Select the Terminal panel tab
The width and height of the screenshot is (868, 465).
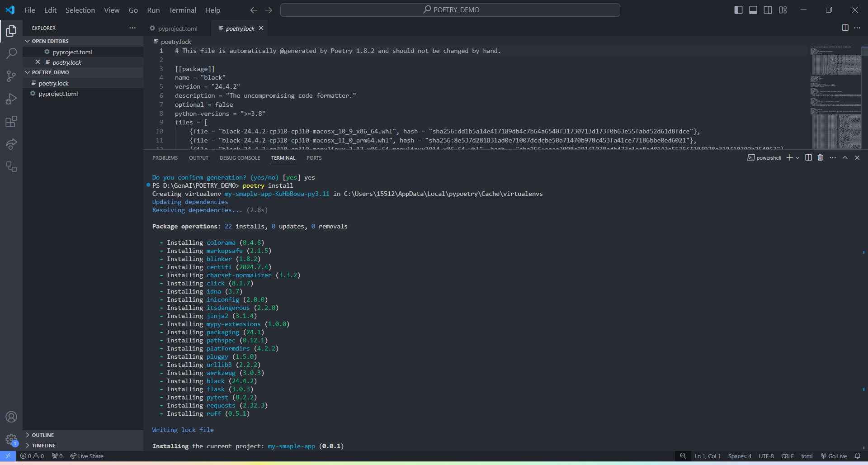click(x=283, y=158)
